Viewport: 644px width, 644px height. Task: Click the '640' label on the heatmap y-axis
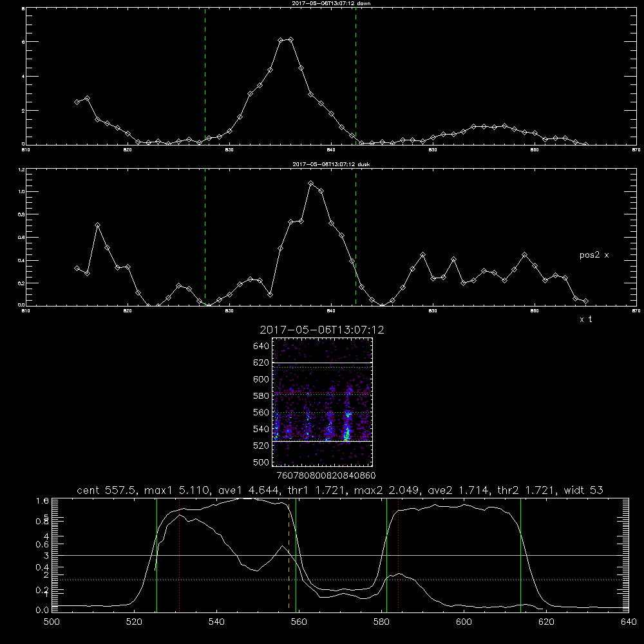click(x=261, y=346)
